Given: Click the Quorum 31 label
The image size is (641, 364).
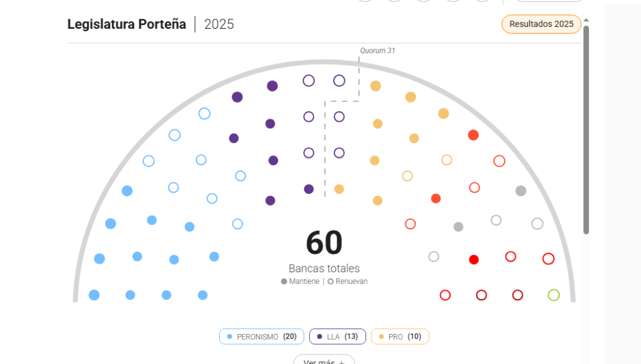Looking at the screenshot, I should (x=377, y=51).
